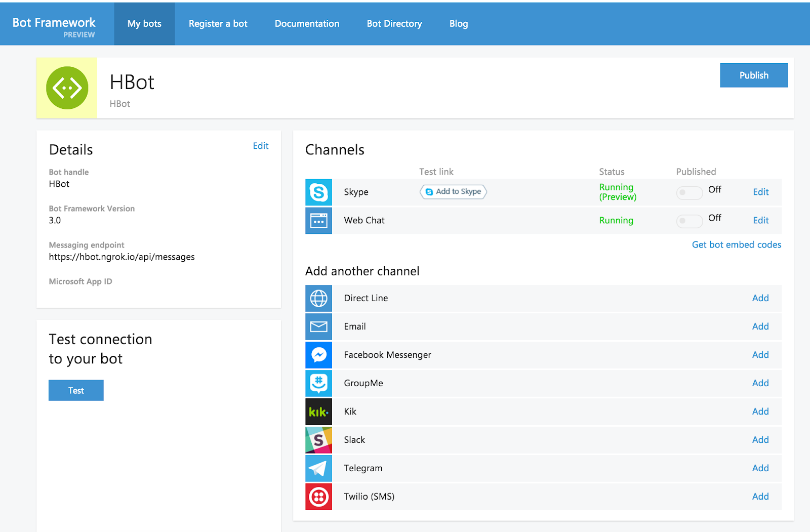The height and width of the screenshot is (532, 810).
Task: Click the Kik channel icon
Action: click(318, 412)
